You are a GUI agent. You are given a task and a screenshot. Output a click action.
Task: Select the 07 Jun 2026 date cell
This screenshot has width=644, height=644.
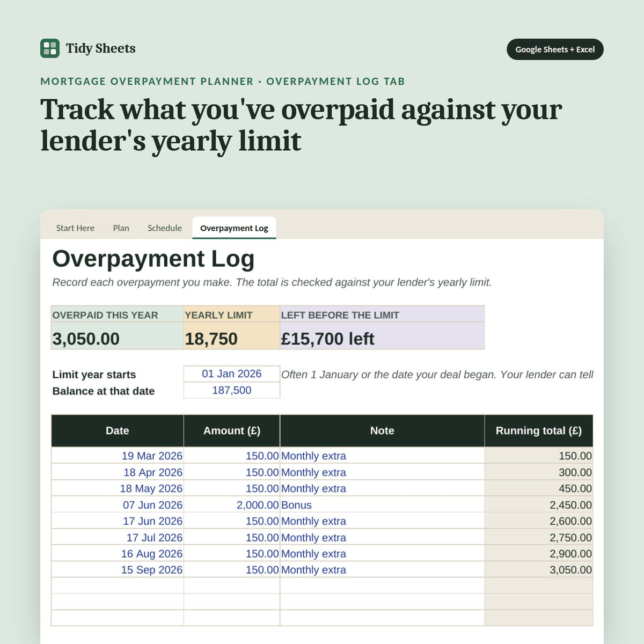pos(118,505)
